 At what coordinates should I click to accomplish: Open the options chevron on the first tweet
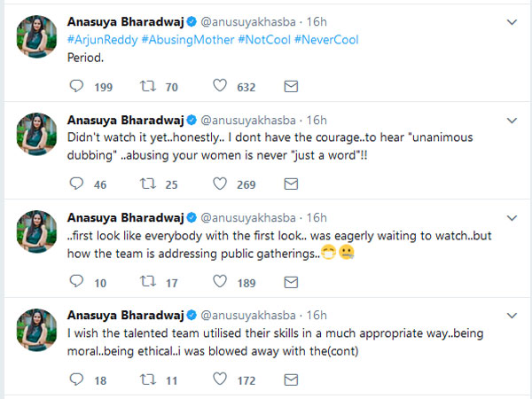pyautogui.click(x=512, y=22)
